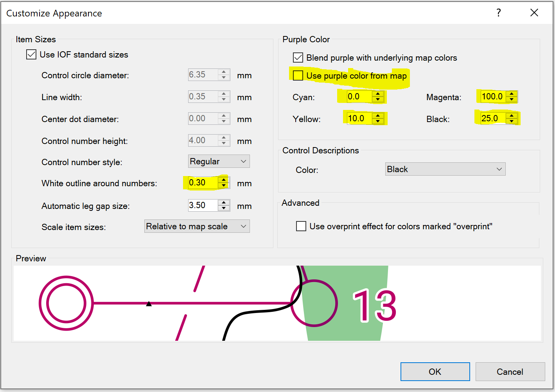Click the White outline around numbers field
The height and width of the screenshot is (392, 555).
[x=203, y=183]
